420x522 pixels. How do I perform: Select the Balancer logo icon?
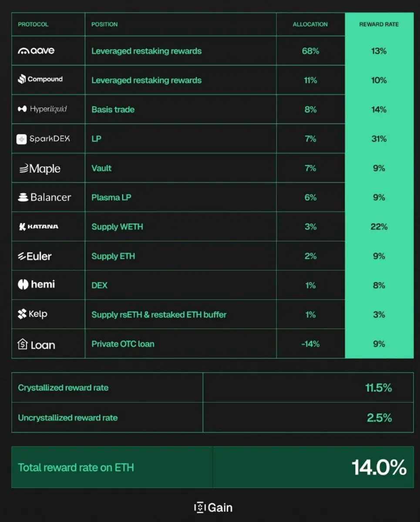pyautogui.click(x=23, y=197)
